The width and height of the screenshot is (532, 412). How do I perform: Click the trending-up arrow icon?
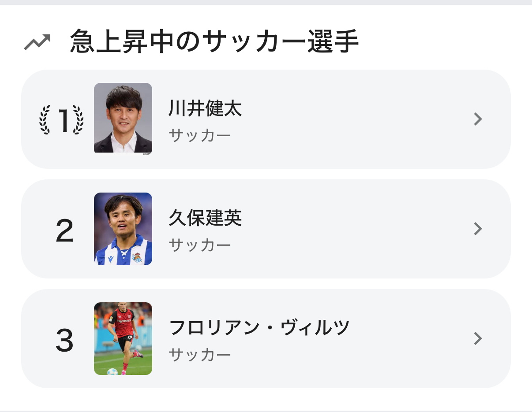click(37, 42)
